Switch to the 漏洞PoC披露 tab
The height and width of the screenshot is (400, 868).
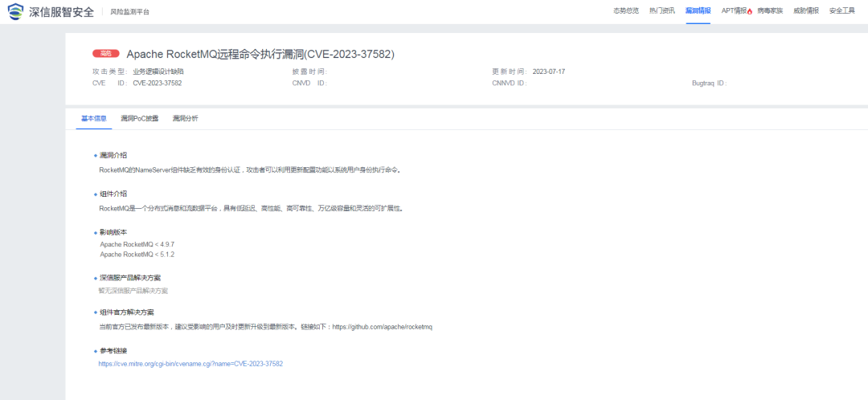(140, 118)
